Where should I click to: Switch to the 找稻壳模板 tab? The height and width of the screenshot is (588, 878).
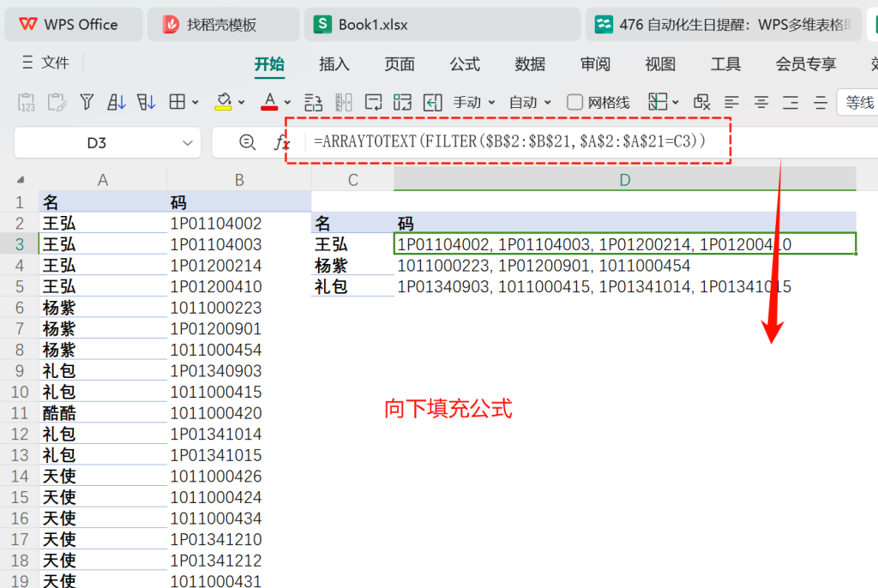tap(224, 24)
